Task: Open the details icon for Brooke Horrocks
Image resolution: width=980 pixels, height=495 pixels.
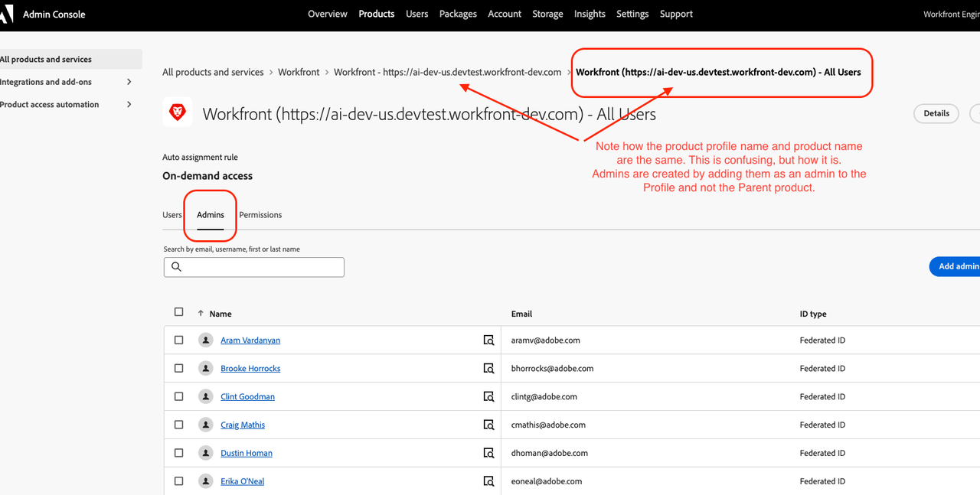Action: point(488,369)
